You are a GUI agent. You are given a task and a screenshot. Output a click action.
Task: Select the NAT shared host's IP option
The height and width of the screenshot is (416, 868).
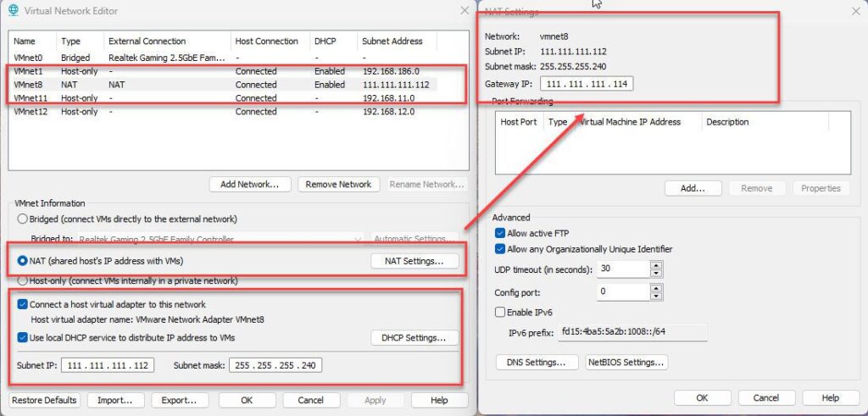(x=23, y=260)
